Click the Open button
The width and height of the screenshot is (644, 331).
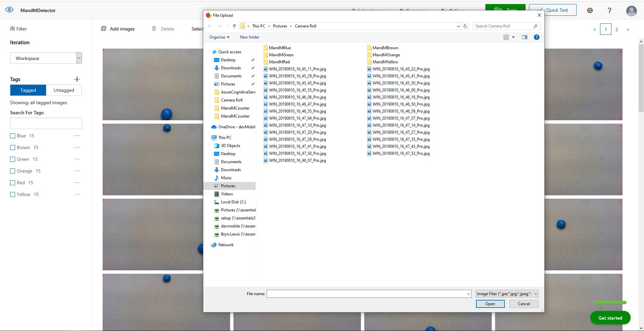pos(490,304)
